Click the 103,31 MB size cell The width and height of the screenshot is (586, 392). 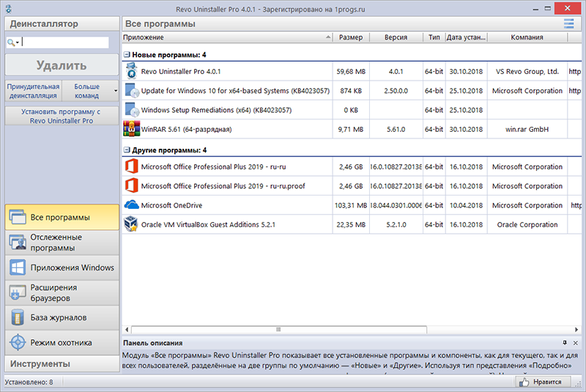point(351,205)
